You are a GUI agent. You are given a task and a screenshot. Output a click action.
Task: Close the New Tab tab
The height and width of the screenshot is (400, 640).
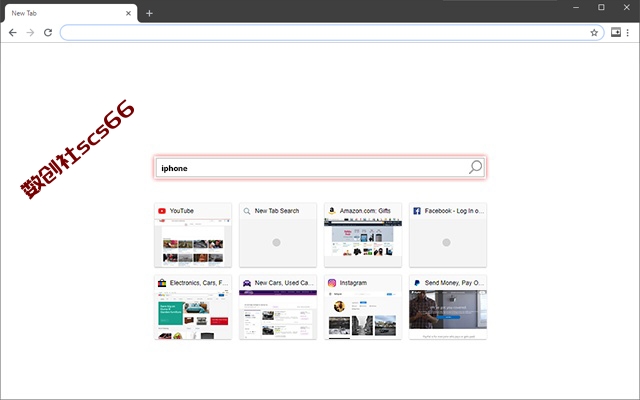coord(128,13)
